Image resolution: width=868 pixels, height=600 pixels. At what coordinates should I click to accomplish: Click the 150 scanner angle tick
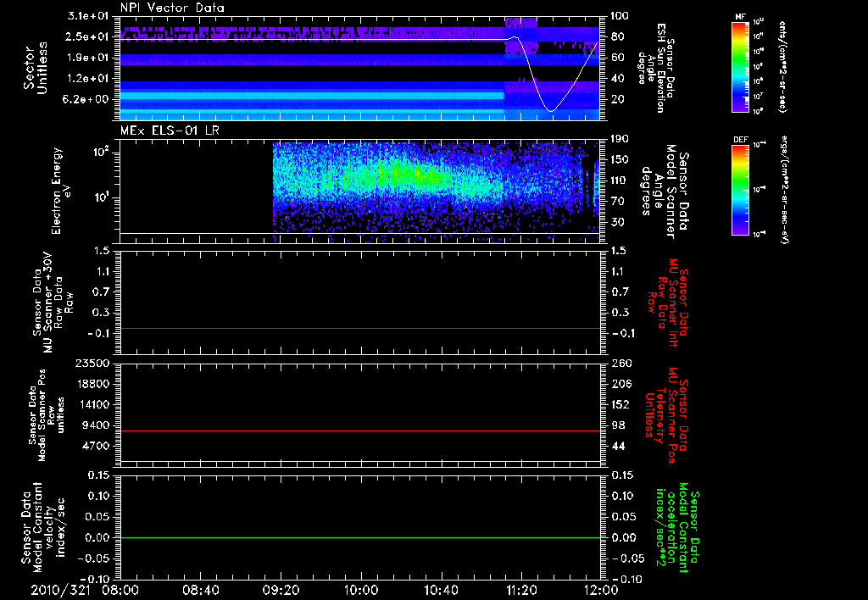pos(620,159)
